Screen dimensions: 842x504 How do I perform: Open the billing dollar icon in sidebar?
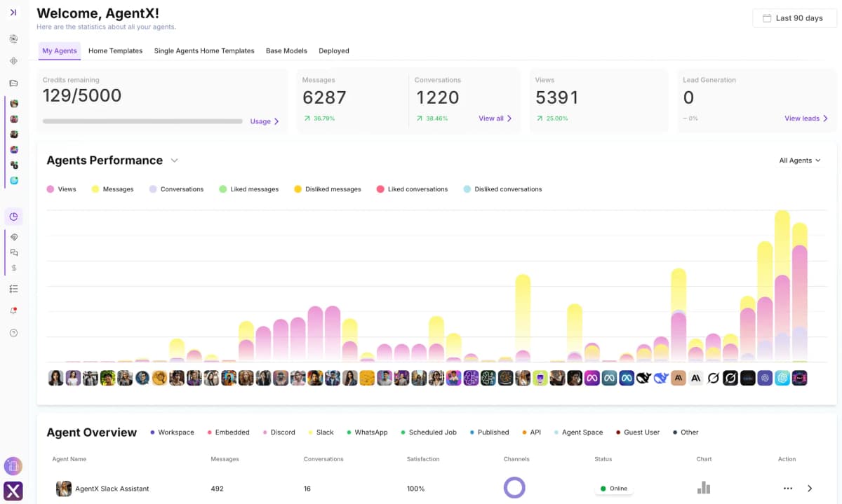pos(13,267)
